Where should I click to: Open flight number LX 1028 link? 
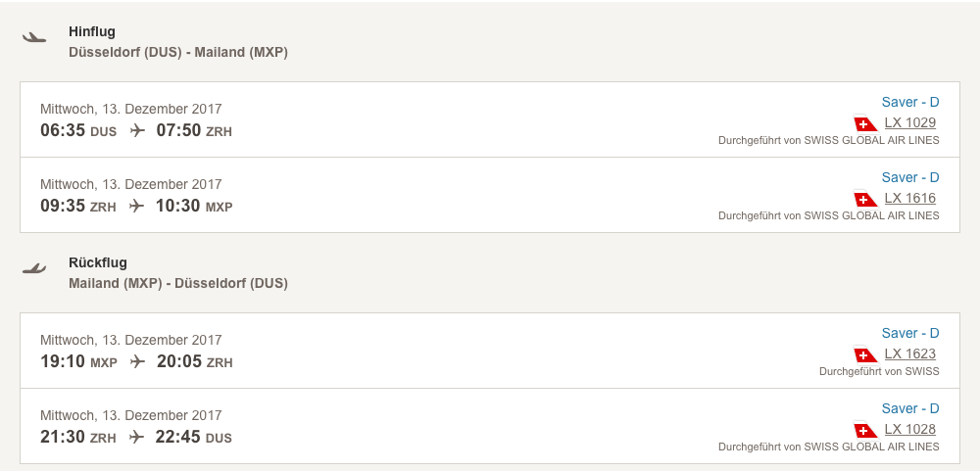pyautogui.click(x=909, y=429)
